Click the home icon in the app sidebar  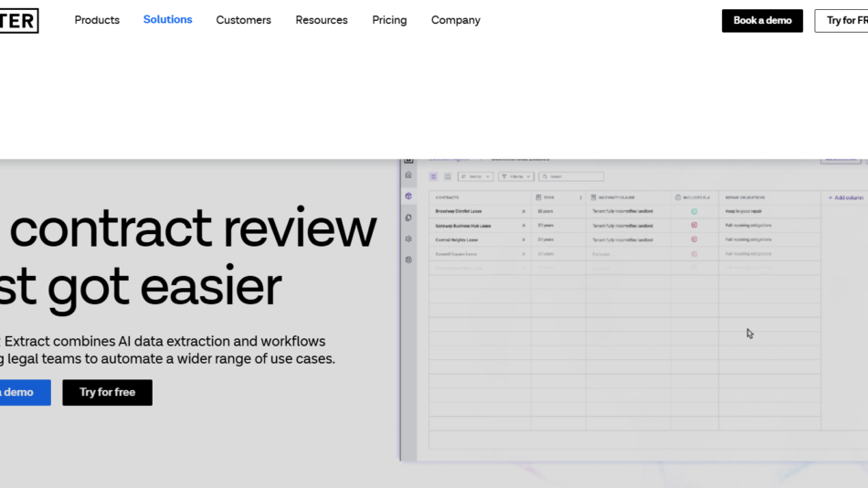[408, 175]
